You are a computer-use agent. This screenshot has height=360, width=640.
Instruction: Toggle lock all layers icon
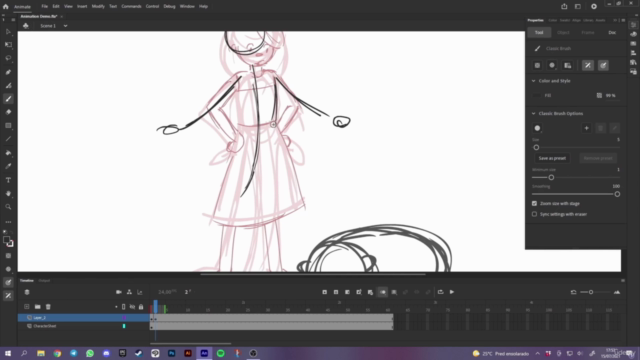pyautogui.click(x=141, y=307)
